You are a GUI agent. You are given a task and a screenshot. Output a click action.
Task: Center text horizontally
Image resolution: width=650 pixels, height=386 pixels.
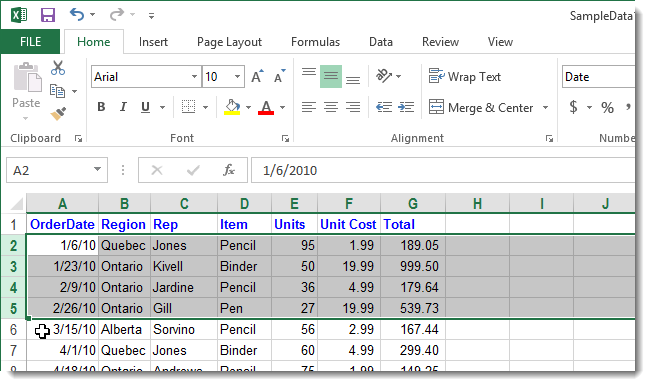[x=331, y=107]
